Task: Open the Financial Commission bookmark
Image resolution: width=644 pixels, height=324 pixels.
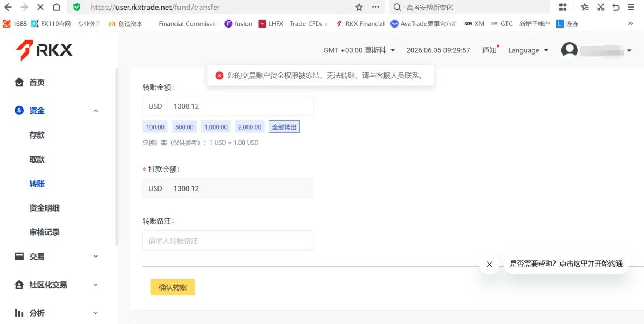Action: coord(187,24)
